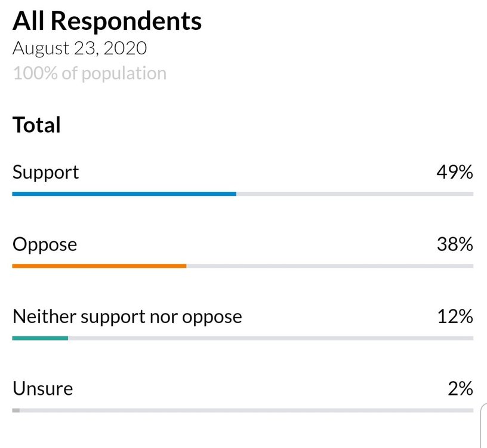Click the August 23, 2020 date

pyautogui.click(x=79, y=48)
